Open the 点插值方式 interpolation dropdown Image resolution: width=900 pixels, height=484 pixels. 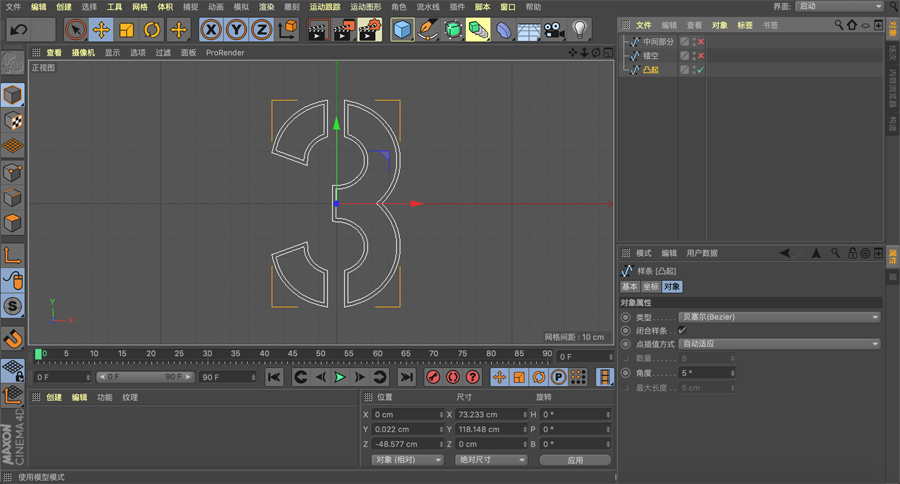point(779,344)
